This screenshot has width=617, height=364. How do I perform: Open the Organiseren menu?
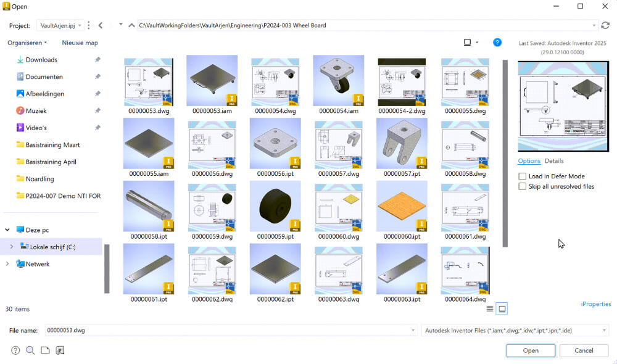27,42
